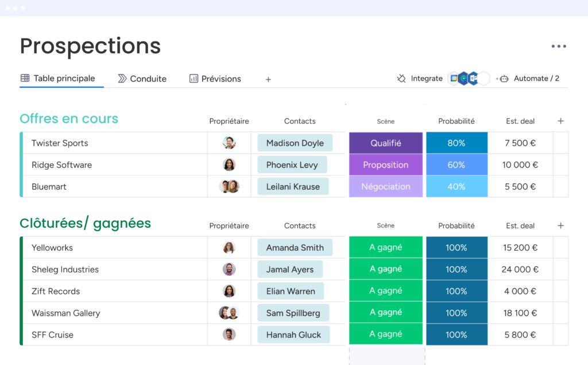This screenshot has width=588, height=365.
Task: Open contact Phoenix Levy
Action: pyautogui.click(x=292, y=164)
